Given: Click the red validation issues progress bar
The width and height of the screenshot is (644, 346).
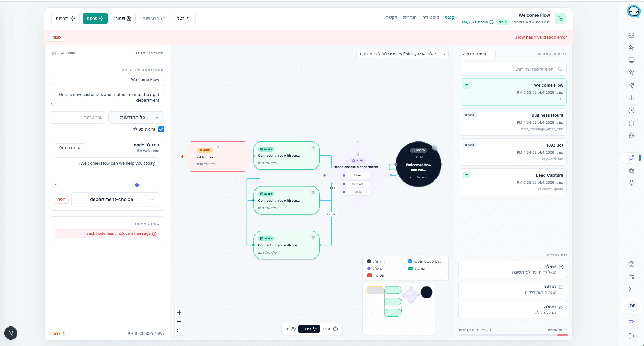Looking at the screenshot, I should coord(563,335).
